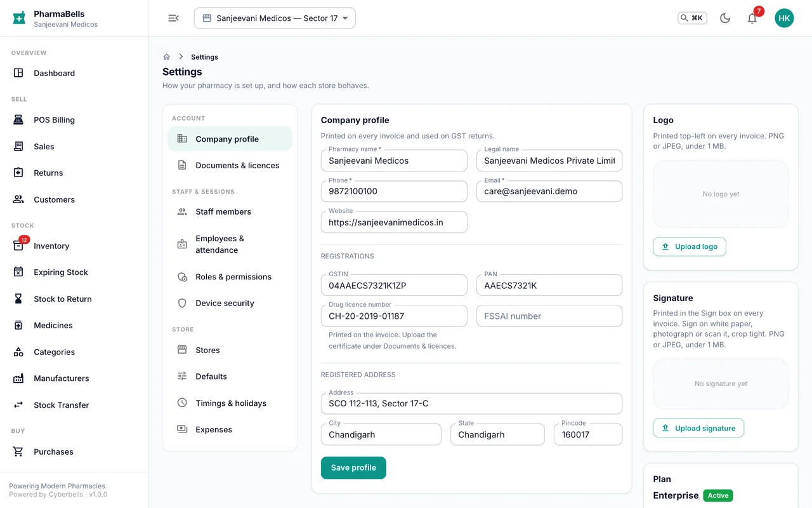Click the Customers people icon
The width and height of the screenshot is (812, 508).
pyautogui.click(x=18, y=199)
